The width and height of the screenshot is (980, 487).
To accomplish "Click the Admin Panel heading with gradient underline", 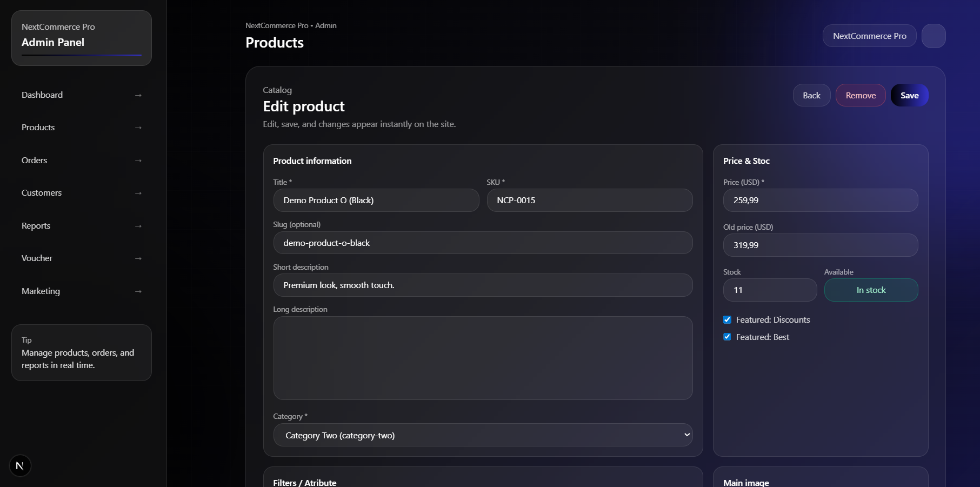I will (52, 42).
